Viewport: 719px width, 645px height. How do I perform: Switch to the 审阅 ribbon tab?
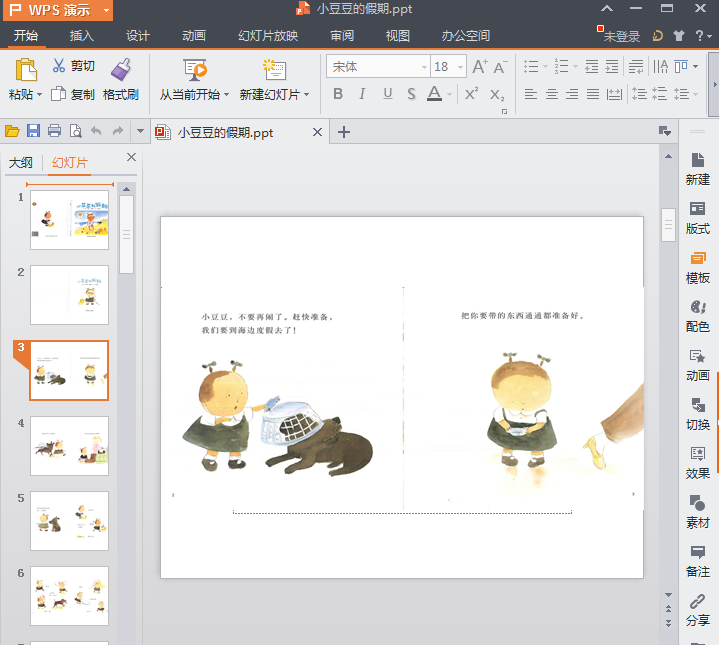pos(342,36)
